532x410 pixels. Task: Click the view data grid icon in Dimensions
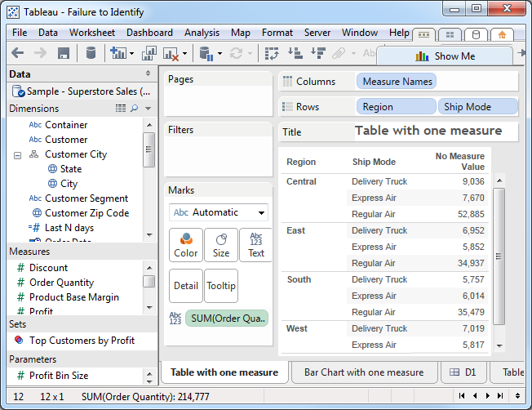121,109
